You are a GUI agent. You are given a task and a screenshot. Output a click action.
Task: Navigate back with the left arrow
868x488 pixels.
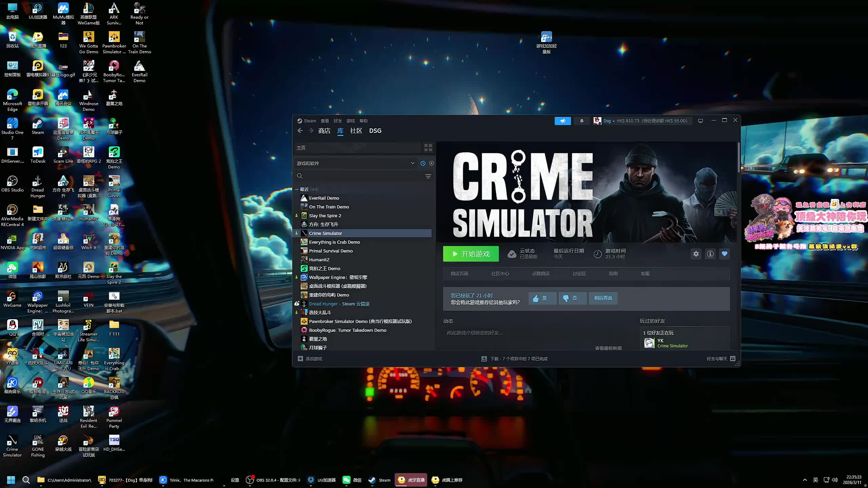pos(300,131)
